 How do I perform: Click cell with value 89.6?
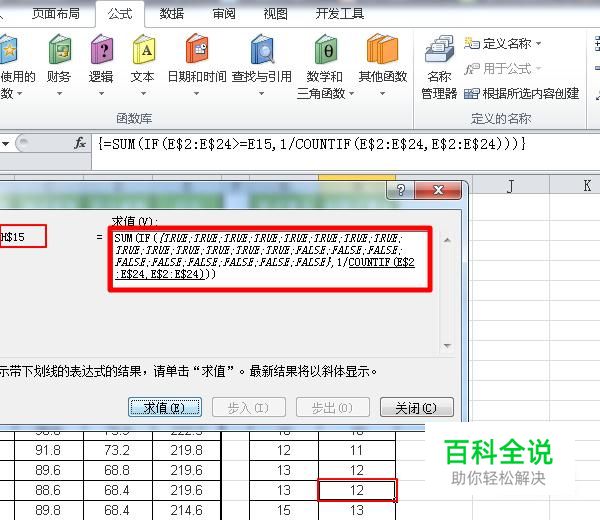[49, 470]
